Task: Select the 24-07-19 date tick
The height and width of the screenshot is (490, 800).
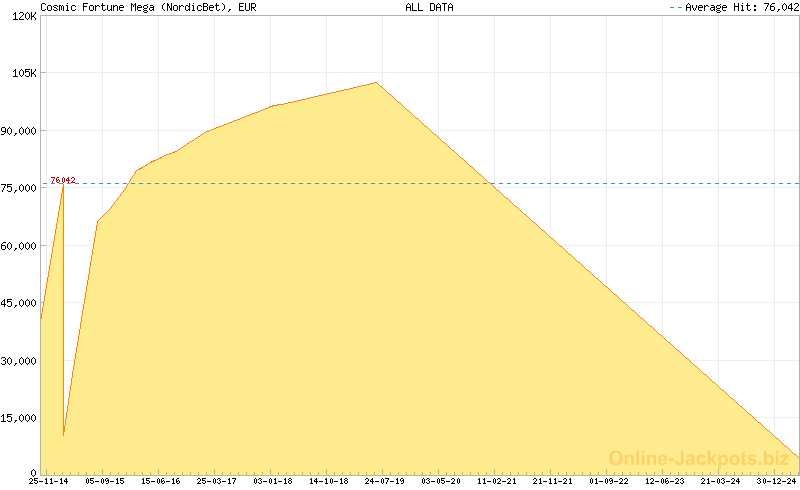Action: coord(385,481)
